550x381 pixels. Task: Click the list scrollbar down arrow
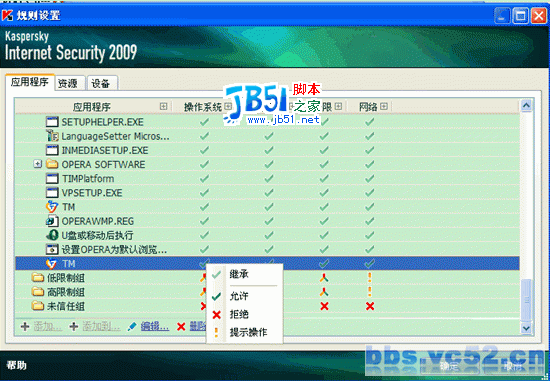click(x=526, y=328)
